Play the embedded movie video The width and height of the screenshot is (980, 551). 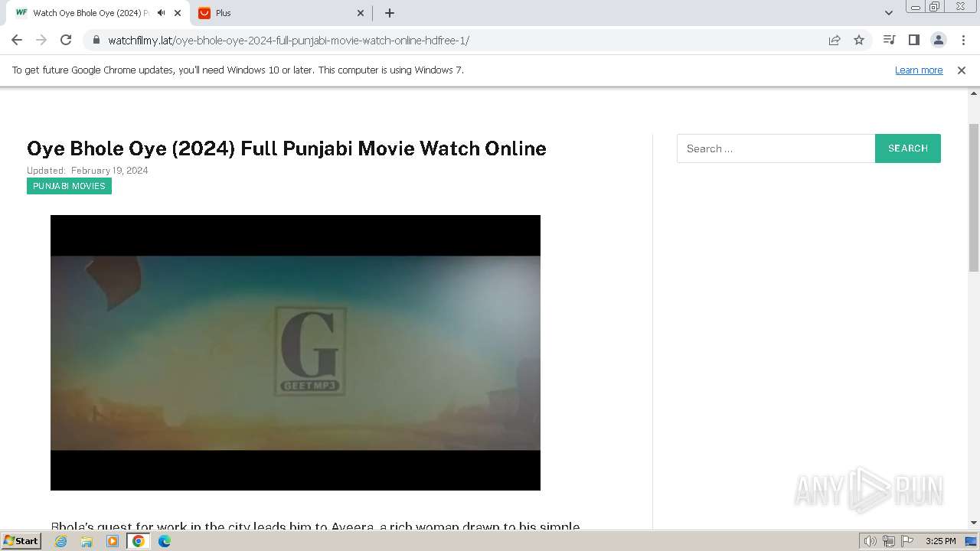pyautogui.click(x=296, y=353)
